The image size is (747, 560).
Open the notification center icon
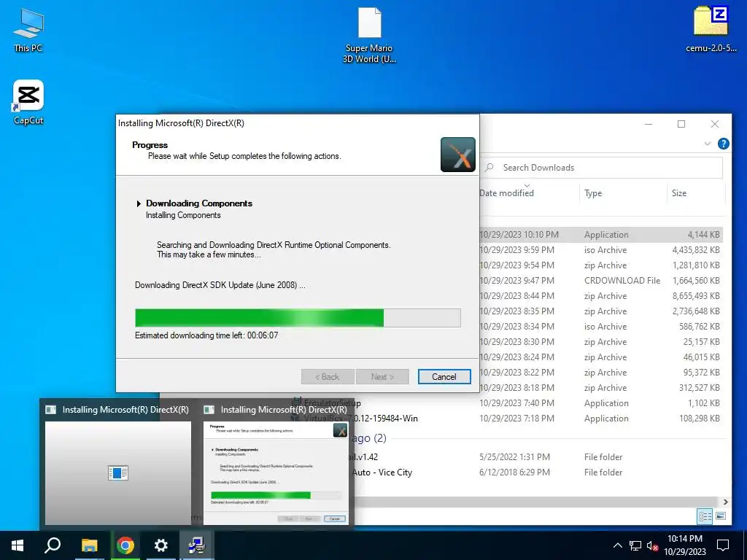[723, 545]
